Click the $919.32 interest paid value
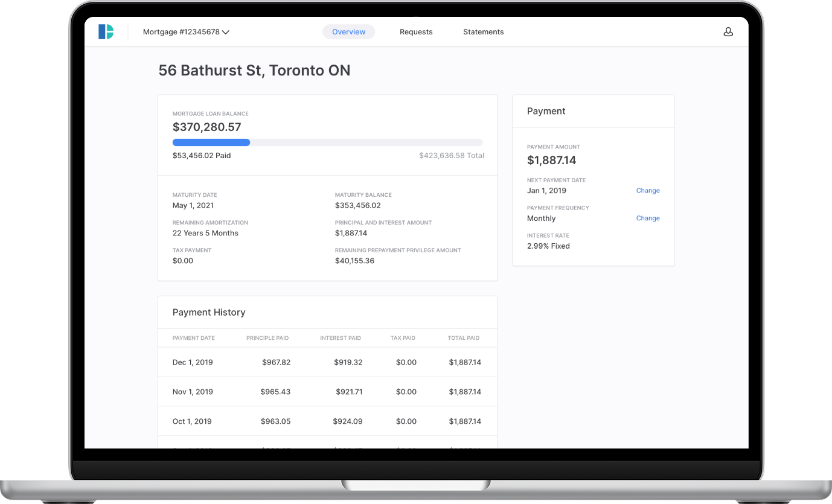 click(x=348, y=363)
